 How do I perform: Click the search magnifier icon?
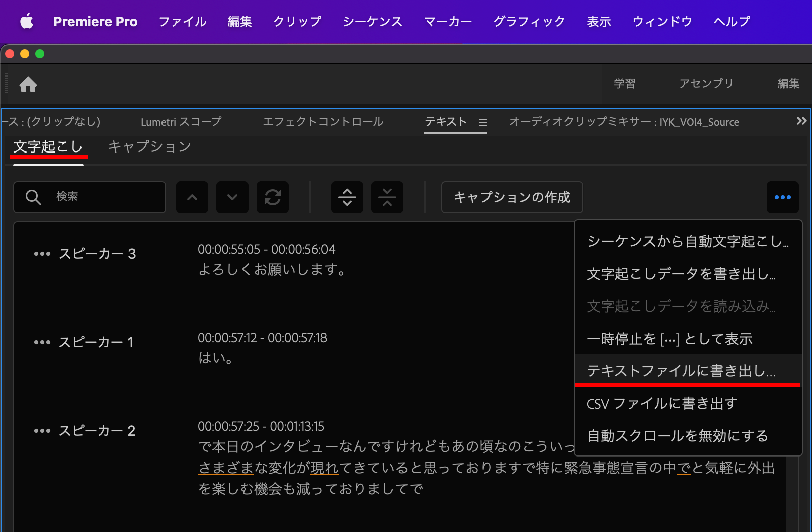click(x=33, y=197)
